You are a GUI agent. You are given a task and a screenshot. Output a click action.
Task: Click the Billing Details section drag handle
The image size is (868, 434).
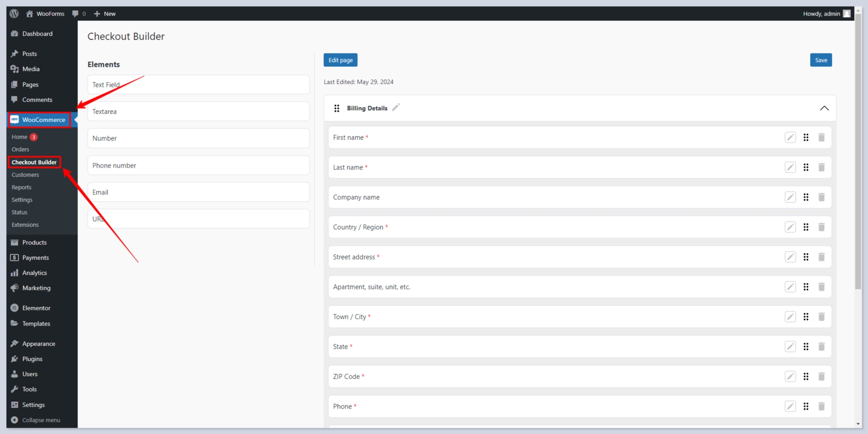(337, 108)
